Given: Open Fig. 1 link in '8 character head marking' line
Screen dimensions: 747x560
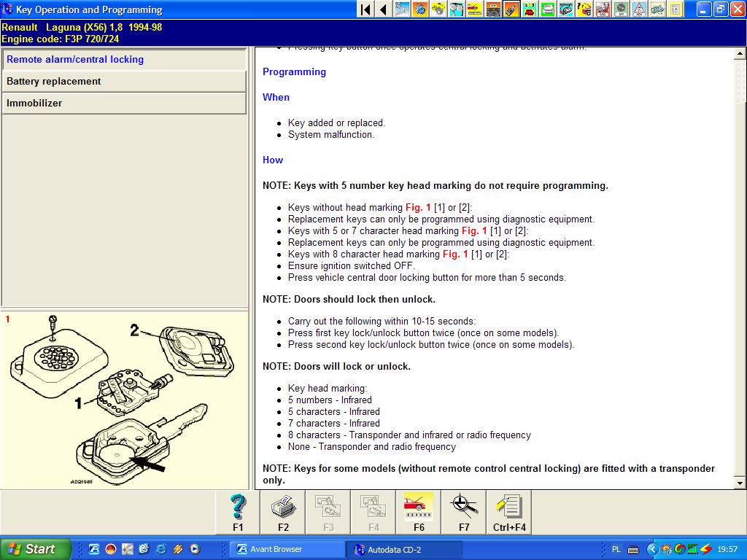Looking at the screenshot, I should click(x=455, y=254).
